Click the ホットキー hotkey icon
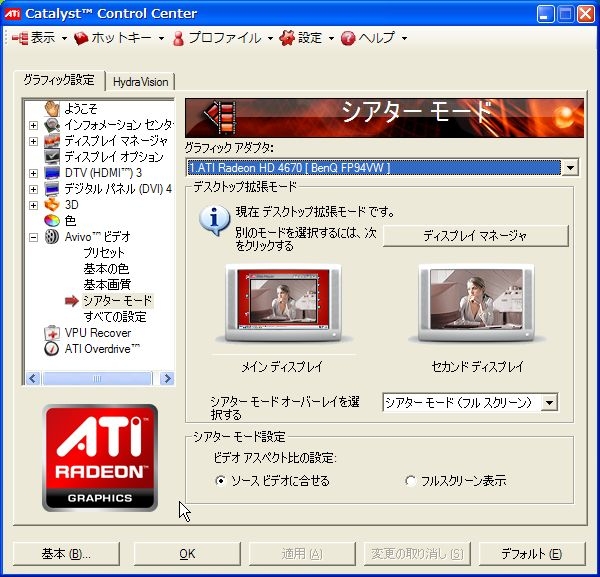 pyautogui.click(x=81, y=38)
